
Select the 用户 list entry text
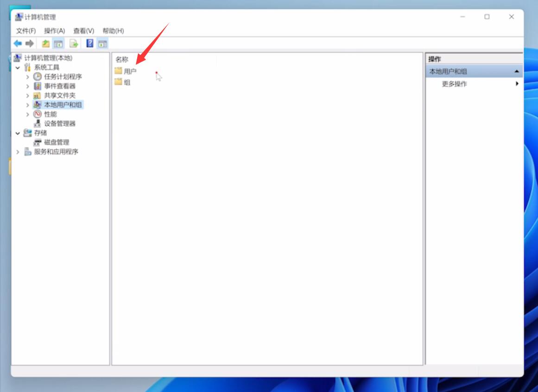pyautogui.click(x=130, y=71)
